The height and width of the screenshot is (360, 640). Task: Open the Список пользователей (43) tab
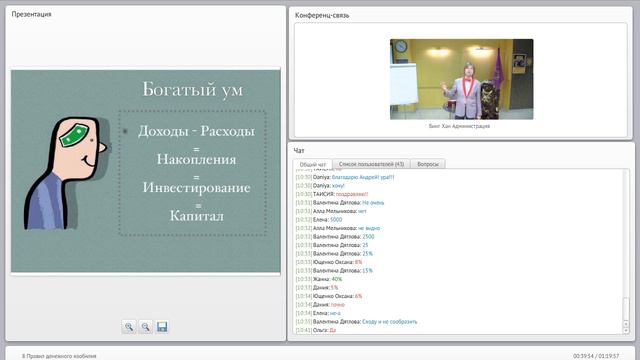pos(371,164)
